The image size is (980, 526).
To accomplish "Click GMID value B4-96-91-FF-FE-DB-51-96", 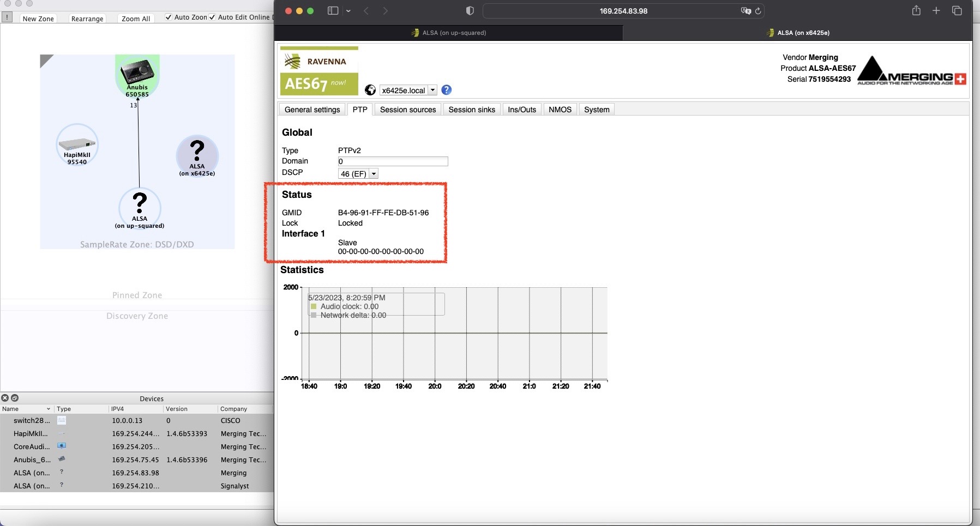I will (x=383, y=213).
